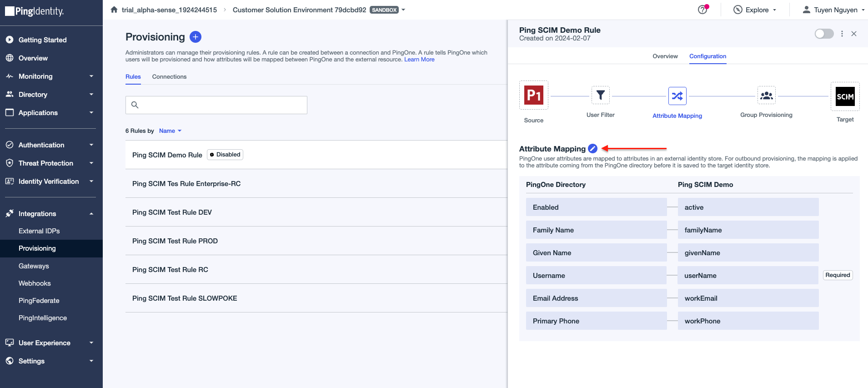Click the Threat Protection shield icon
Screen dimensions: 868x388
tap(10, 163)
